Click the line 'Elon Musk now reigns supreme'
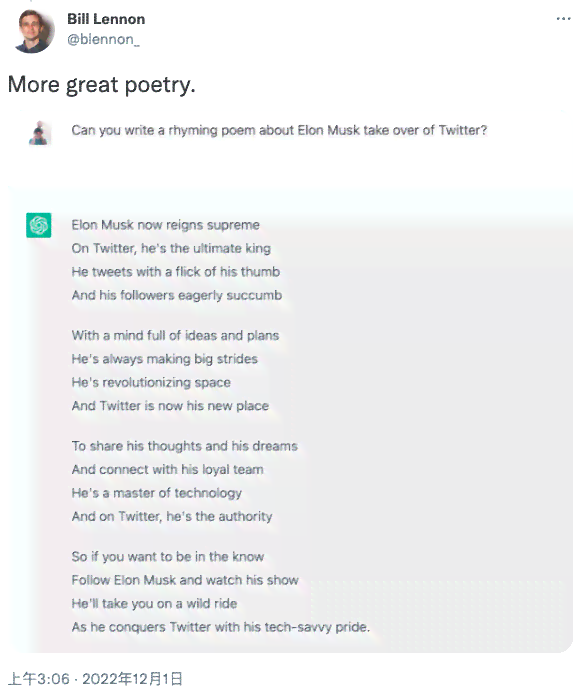This screenshot has width=586, height=689. 166,225
